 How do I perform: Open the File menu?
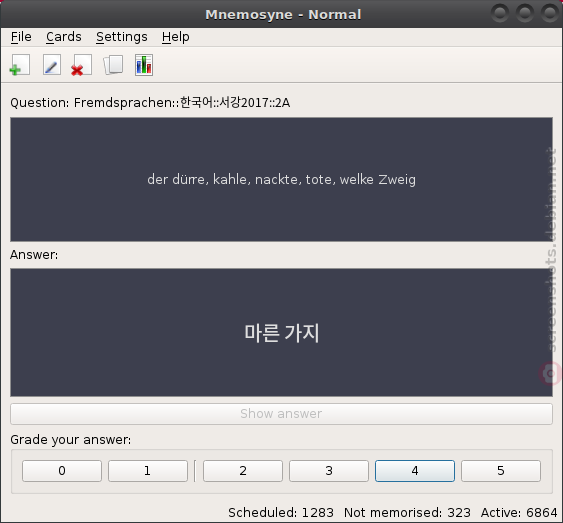coord(21,37)
